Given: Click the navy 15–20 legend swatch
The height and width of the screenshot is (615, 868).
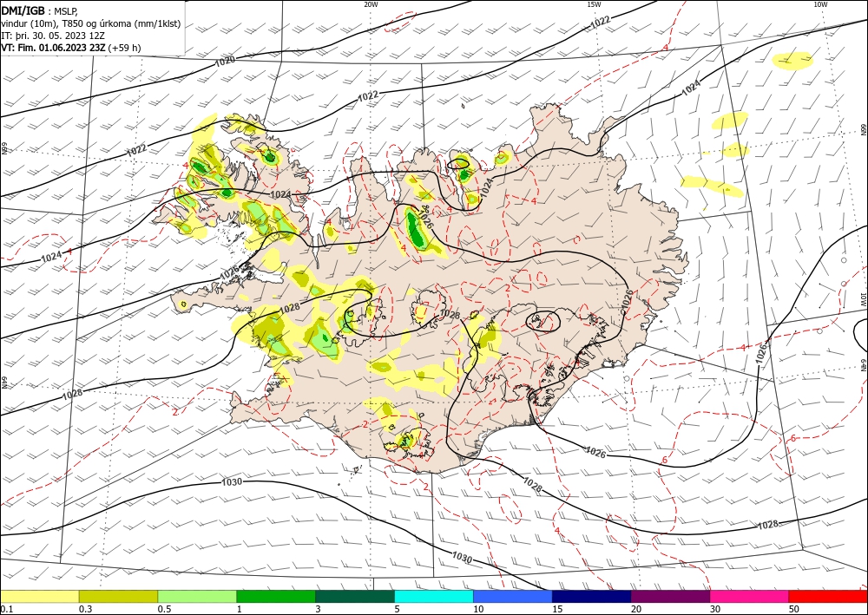Looking at the screenshot, I should [591, 596].
